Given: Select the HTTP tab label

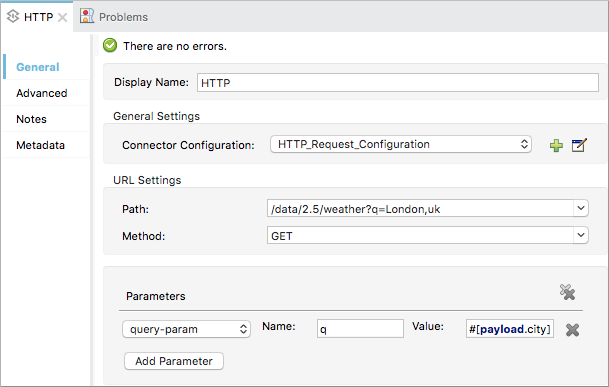Looking at the screenshot, I should coord(38,17).
